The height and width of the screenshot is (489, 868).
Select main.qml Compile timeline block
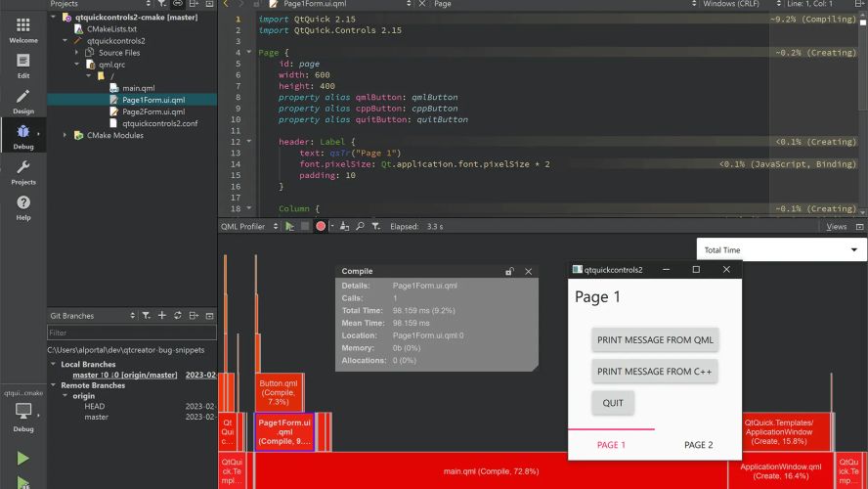pos(491,470)
